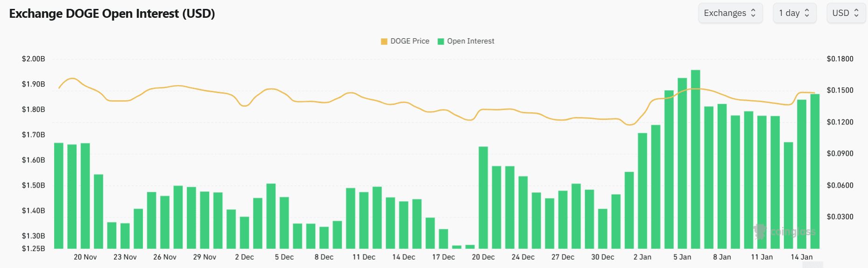This screenshot has height=268, width=868.
Task: Open the USD currency dropdown
Action: click(x=846, y=13)
